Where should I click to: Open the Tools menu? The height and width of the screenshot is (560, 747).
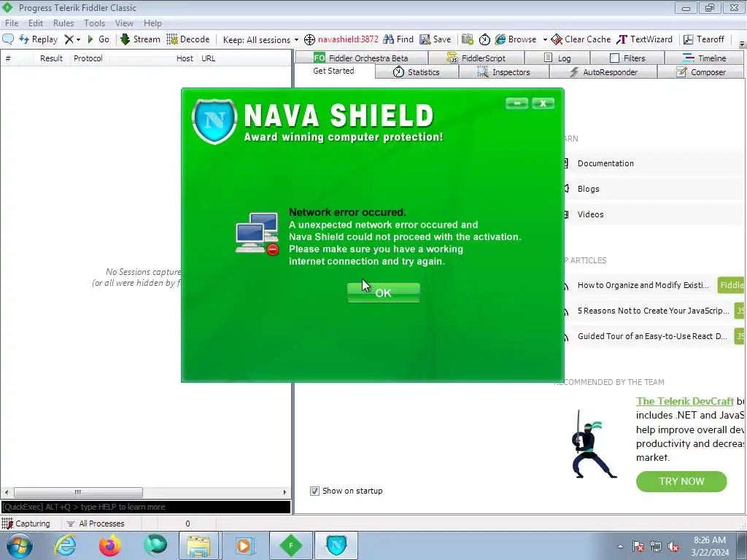(94, 23)
